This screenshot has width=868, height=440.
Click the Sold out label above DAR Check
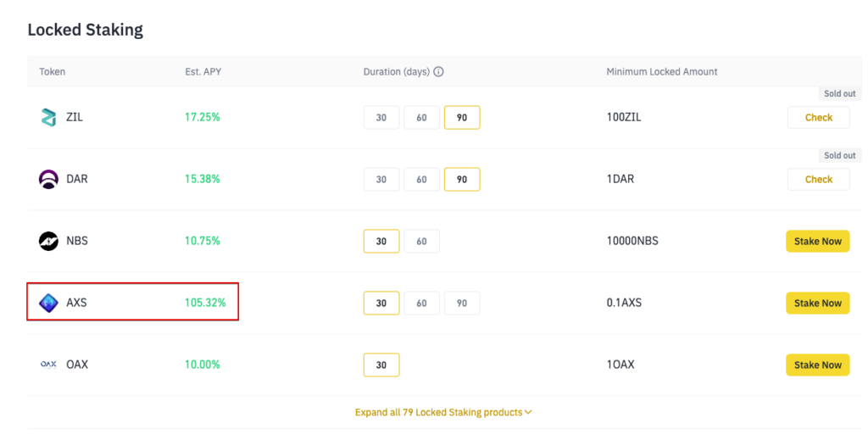(840, 155)
